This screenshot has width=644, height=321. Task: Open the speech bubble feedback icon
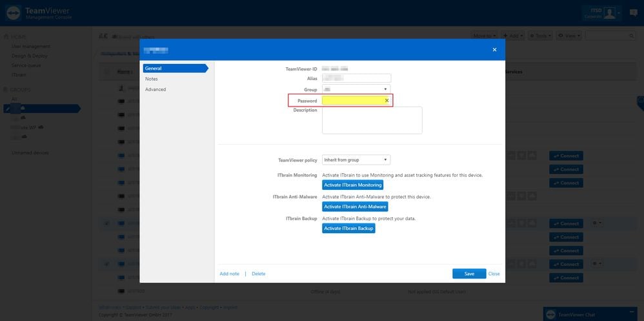[x=633, y=12]
